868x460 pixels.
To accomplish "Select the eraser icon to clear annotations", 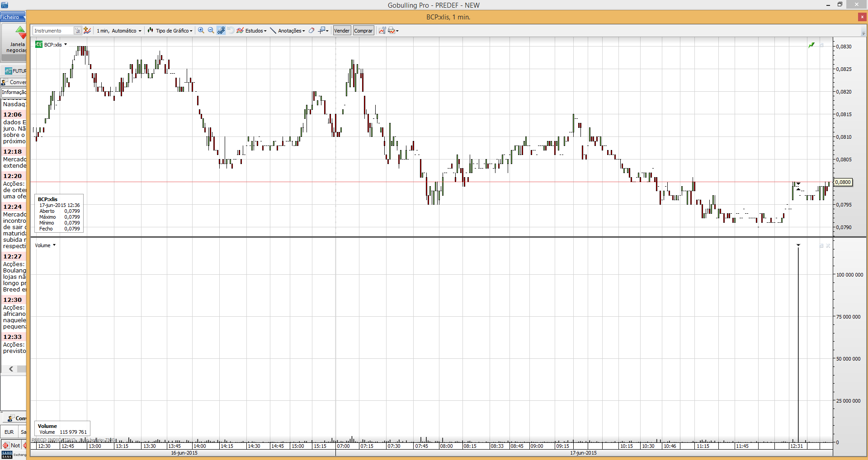I will pos(311,30).
